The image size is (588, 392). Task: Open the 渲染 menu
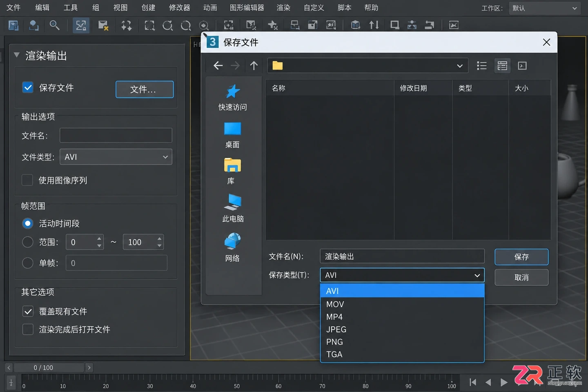click(283, 8)
